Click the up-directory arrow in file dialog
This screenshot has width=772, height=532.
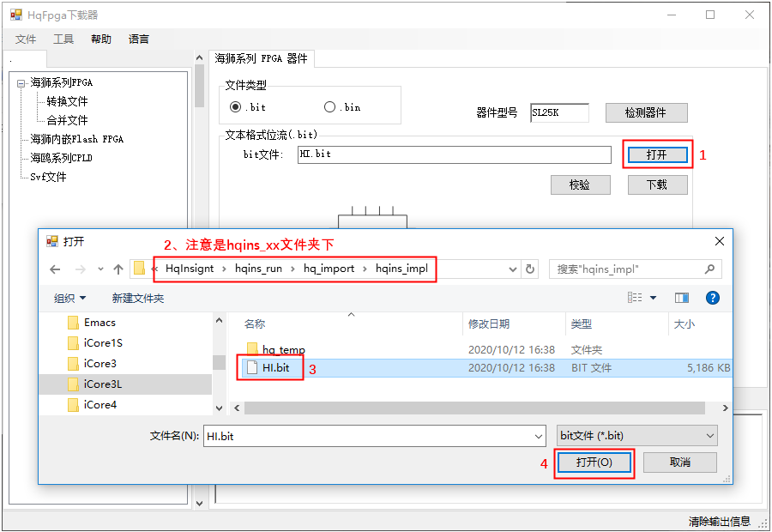118,269
